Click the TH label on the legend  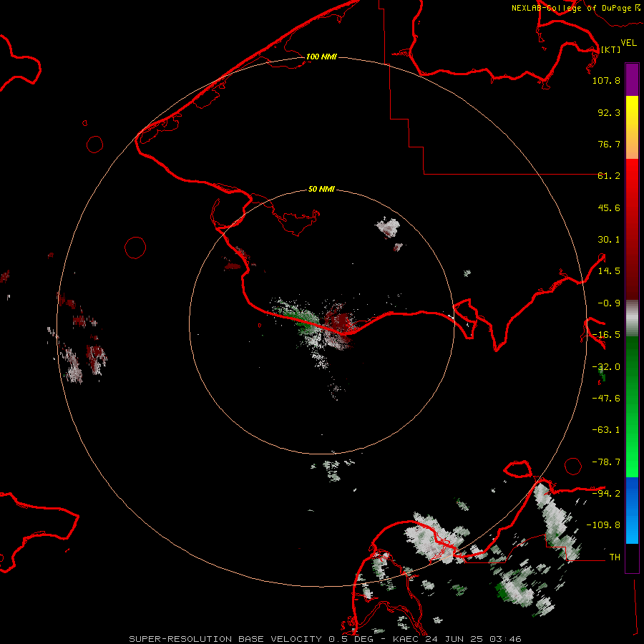(x=615, y=557)
